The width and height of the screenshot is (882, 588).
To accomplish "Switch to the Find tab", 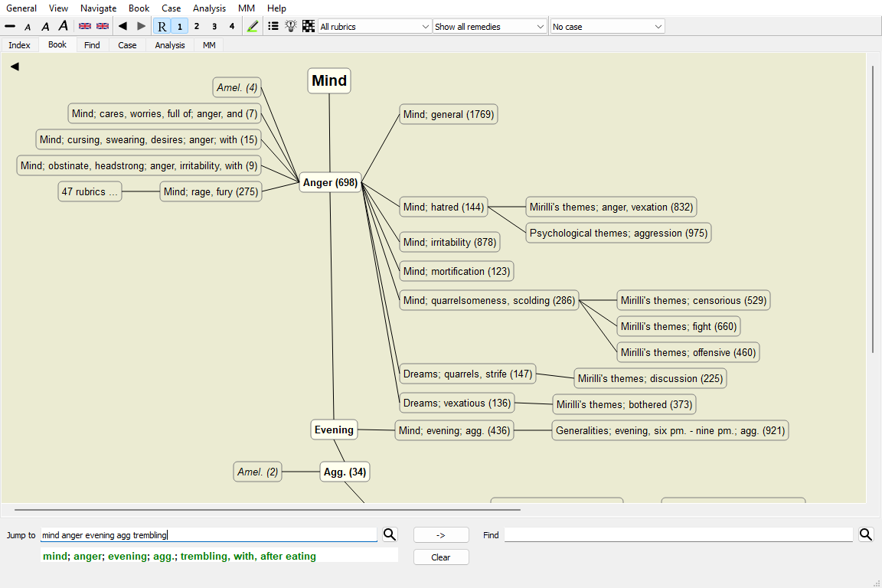I will tap(92, 45).
